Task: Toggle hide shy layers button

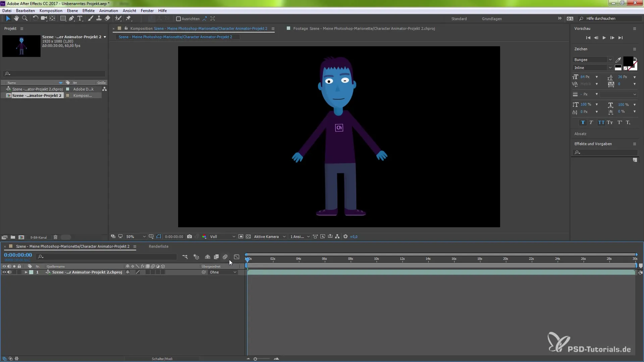Action: [208, 257]
